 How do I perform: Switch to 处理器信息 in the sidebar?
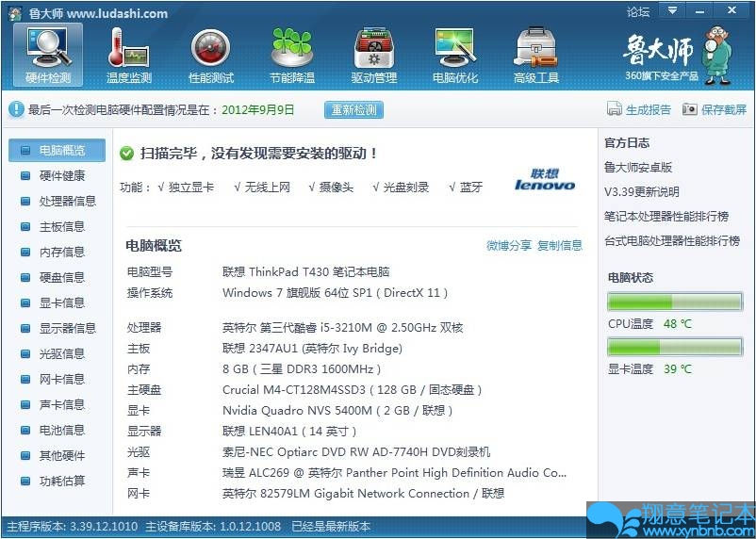67,201
